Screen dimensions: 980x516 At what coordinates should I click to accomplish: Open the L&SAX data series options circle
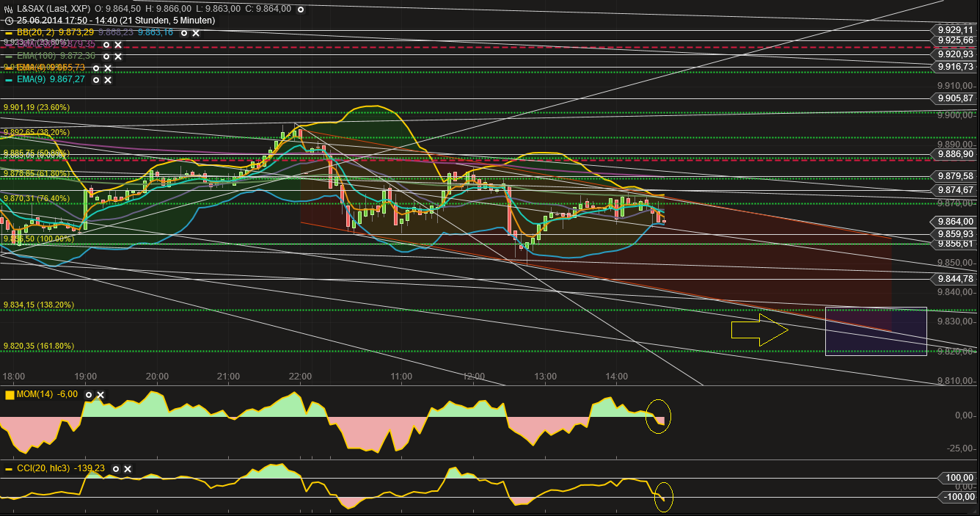(301, 10)
